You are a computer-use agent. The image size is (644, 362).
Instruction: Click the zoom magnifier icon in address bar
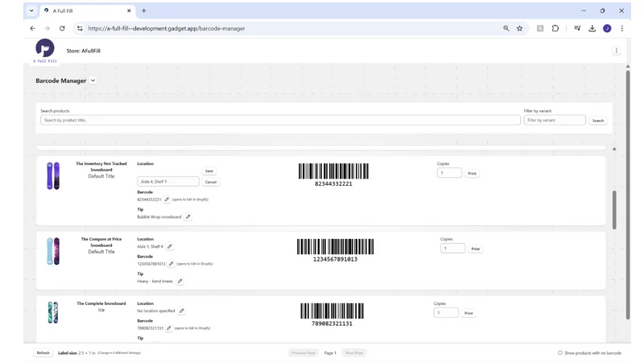[x=506, y=28]
